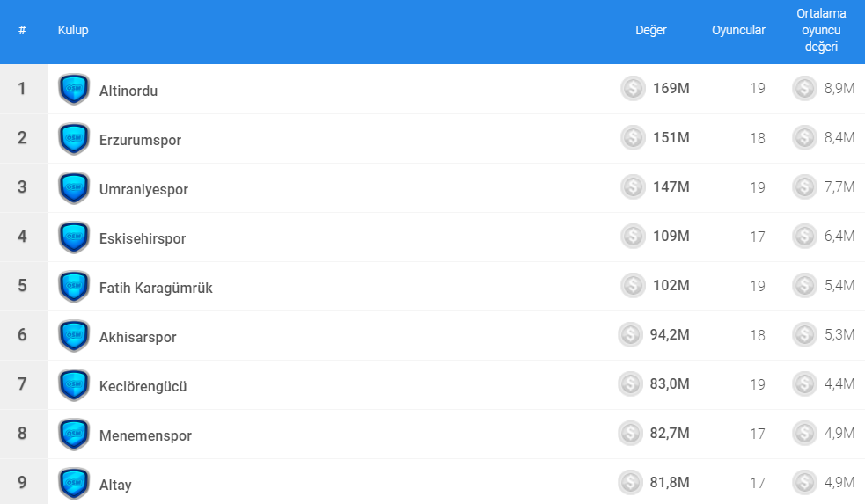Select the Menemenspor row name
This screenshot has height=504, width=865.
coord(145,435)
